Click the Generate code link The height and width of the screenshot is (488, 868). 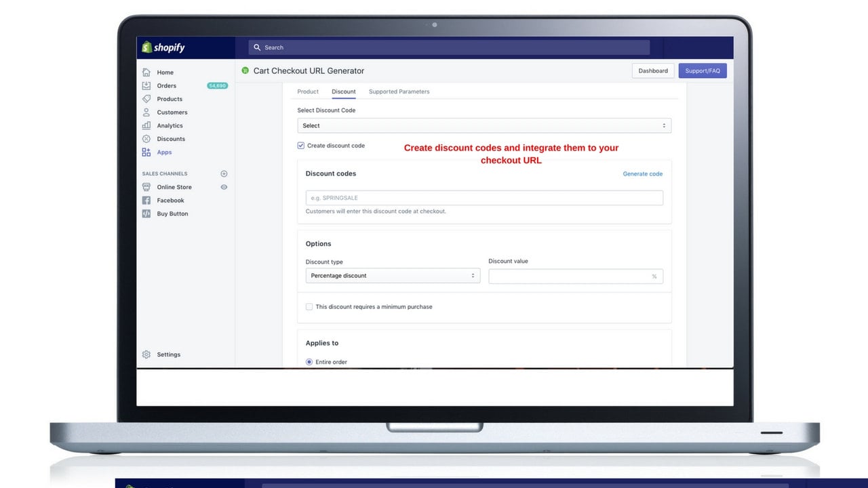point(643,174)
